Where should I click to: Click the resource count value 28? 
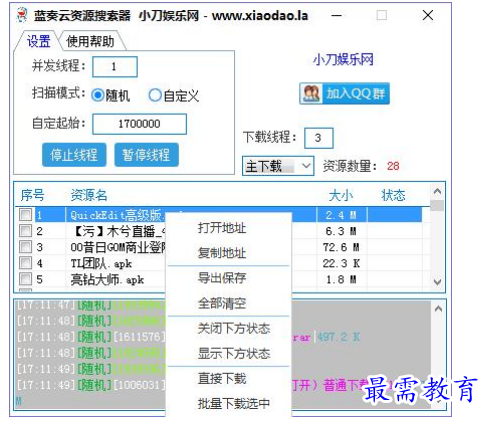(x=393, y=166)
